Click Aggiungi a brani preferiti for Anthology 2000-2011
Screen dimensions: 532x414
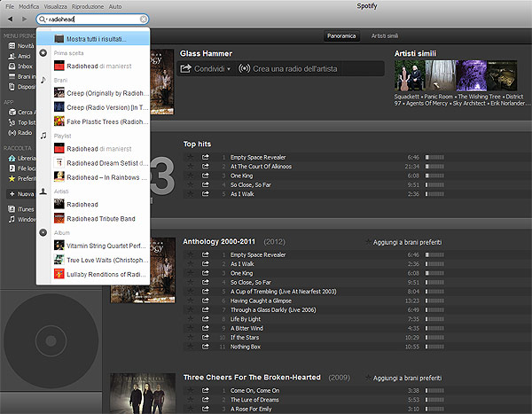click(x=407, y=241)
